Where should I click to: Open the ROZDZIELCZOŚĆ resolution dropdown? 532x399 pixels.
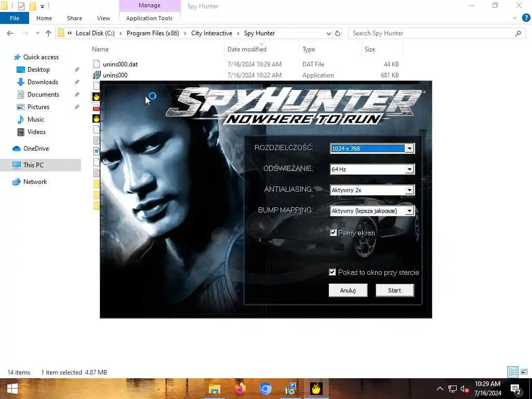pyautogui.click(x=409, y=148)
